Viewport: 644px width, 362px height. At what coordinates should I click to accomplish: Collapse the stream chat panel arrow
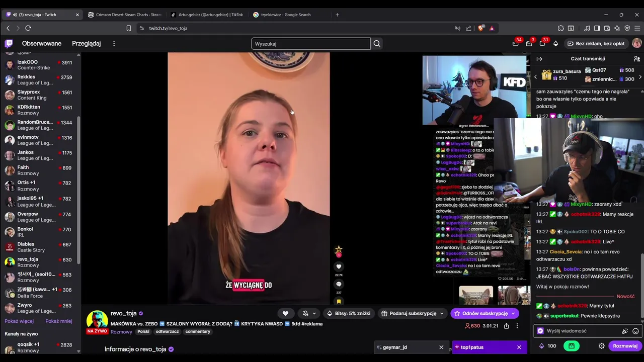click(x=539, y=59)
